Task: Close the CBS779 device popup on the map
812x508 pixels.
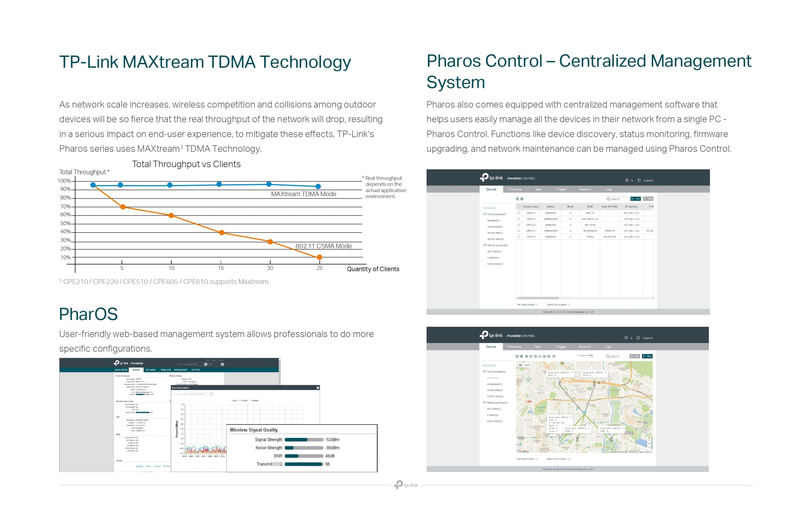Action: (623, 428)
